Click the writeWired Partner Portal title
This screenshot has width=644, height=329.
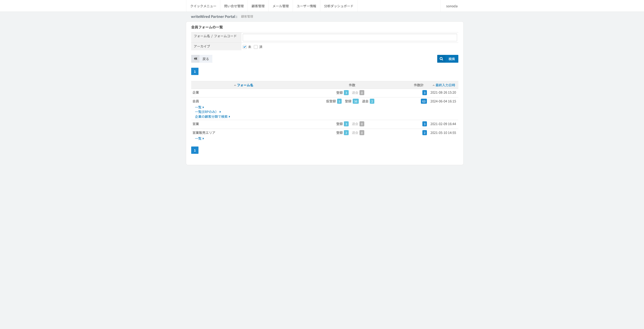coord(214,16)
